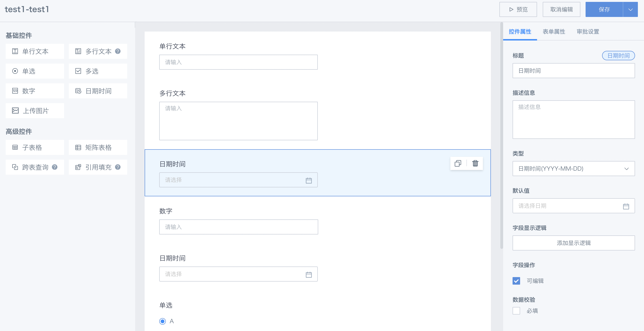Click the 高级控件 section heading

pyautogui.click(x=19, y=132)
